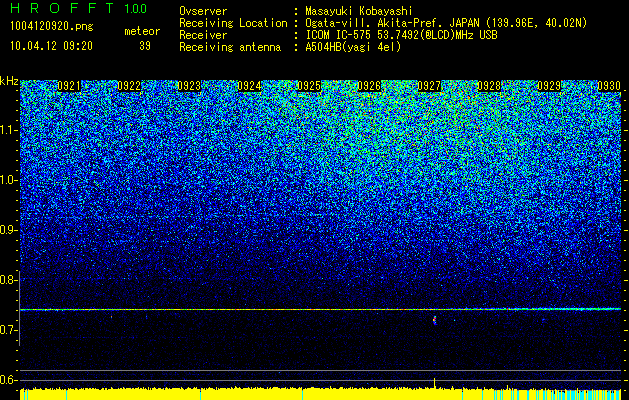Viewport: 629px width, 400px height.
Task: Click the date stamp 10.04.12 09:20
Action: point(51,46)
